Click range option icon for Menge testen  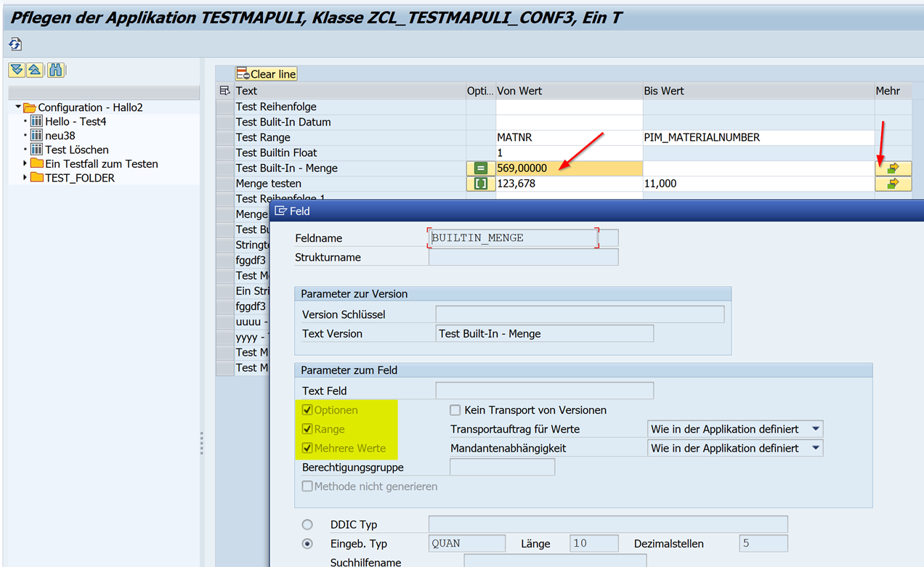480,184
